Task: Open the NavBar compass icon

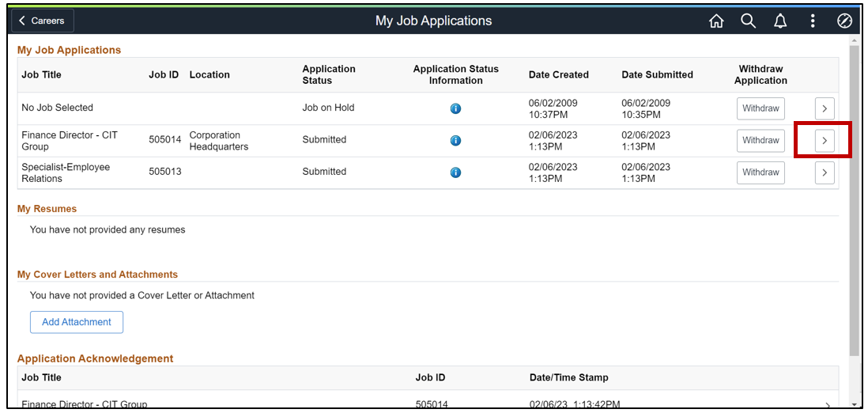Action: [844, 21]
